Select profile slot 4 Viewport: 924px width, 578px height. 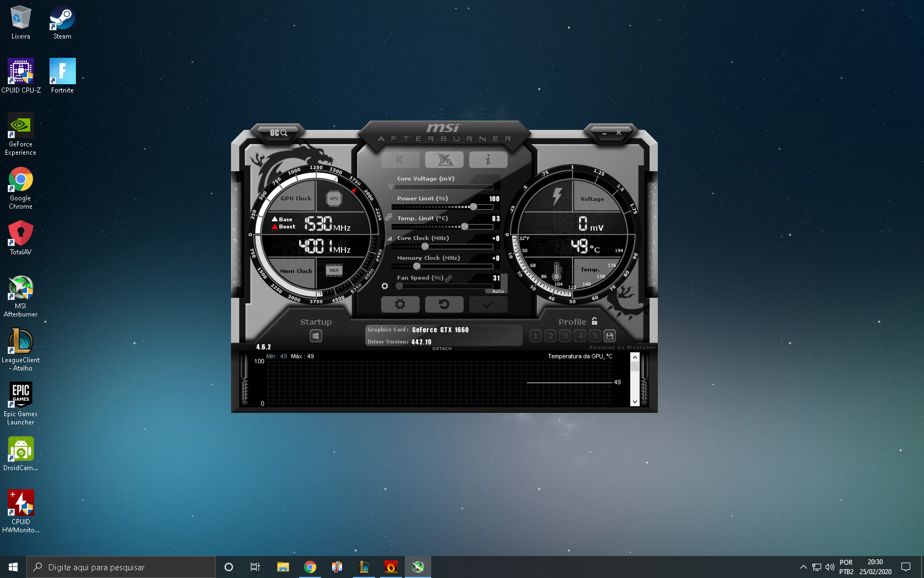(x=580, y=336)
